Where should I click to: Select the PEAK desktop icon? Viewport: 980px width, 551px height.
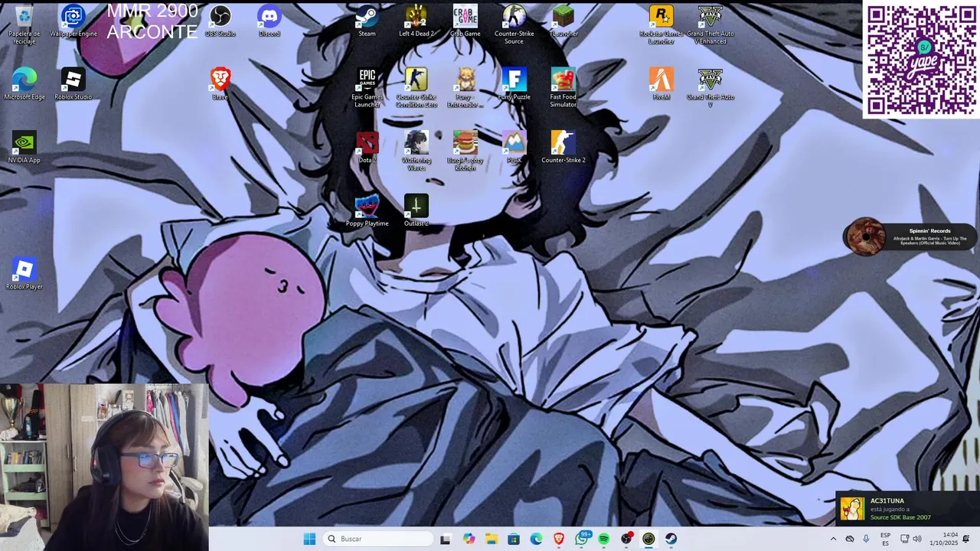tap(514, 147)
